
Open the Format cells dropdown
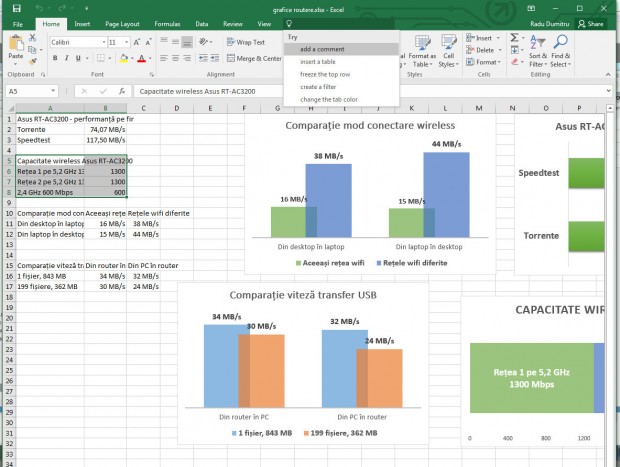pos(484,62)
